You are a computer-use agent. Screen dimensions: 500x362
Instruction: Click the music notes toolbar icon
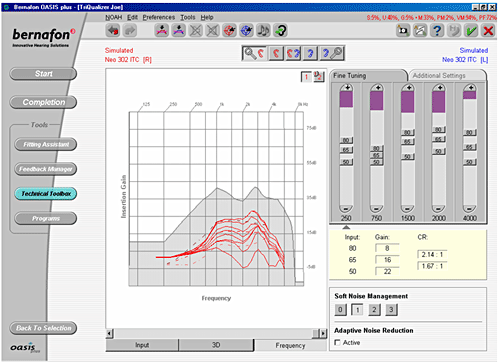tap(263, 31)
